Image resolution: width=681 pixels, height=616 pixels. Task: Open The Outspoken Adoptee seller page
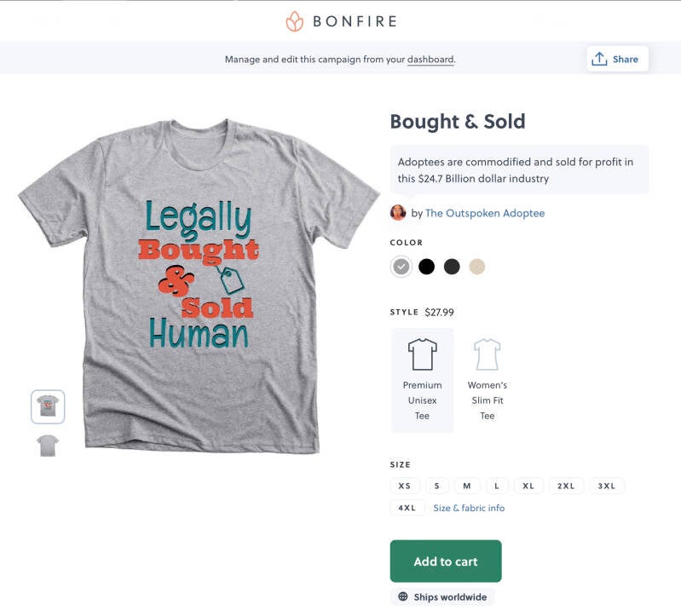click(x=484, y=213)
